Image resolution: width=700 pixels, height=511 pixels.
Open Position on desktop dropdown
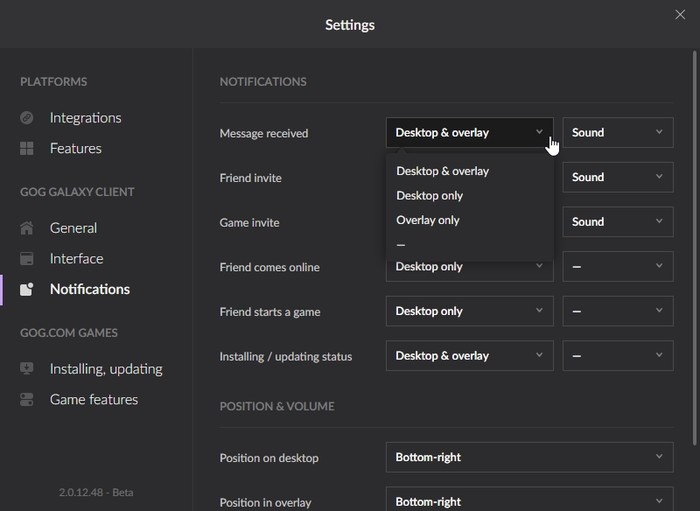tap(529, 457)
